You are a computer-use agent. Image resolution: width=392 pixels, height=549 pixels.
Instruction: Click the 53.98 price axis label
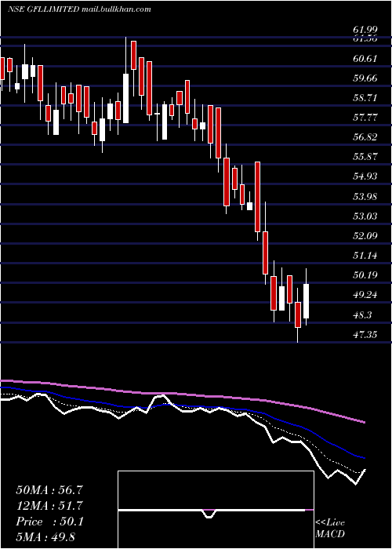pyautogui.click(x=365, y=196)
